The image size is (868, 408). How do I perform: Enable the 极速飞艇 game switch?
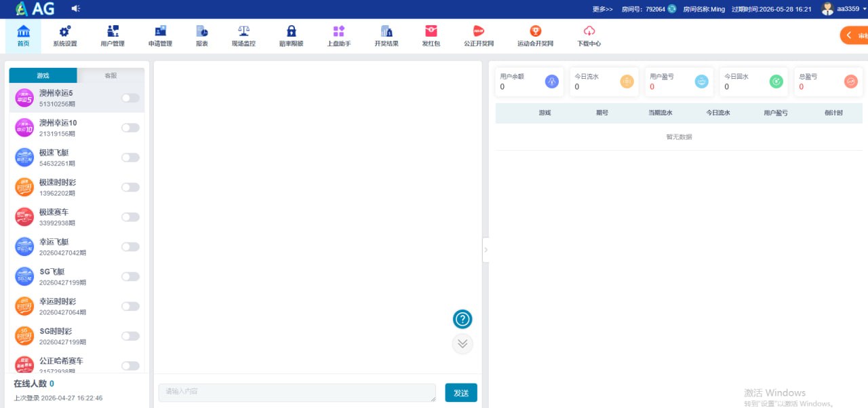tap(130, 157)
